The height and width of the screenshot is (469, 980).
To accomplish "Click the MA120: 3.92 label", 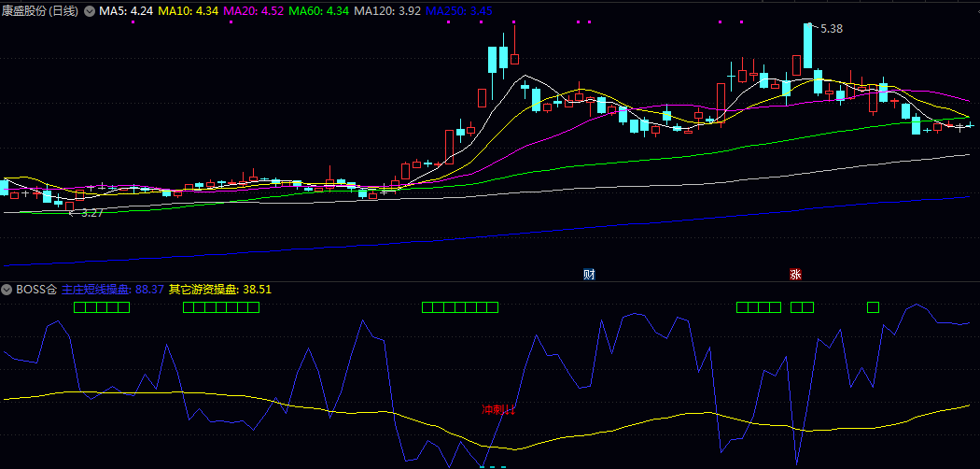I will tap(387, 11).
